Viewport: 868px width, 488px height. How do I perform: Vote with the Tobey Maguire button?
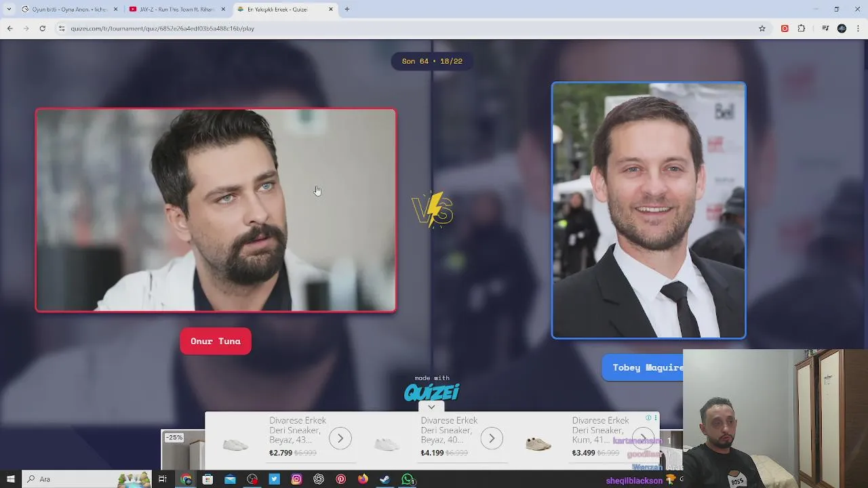(x=643, y=367)
